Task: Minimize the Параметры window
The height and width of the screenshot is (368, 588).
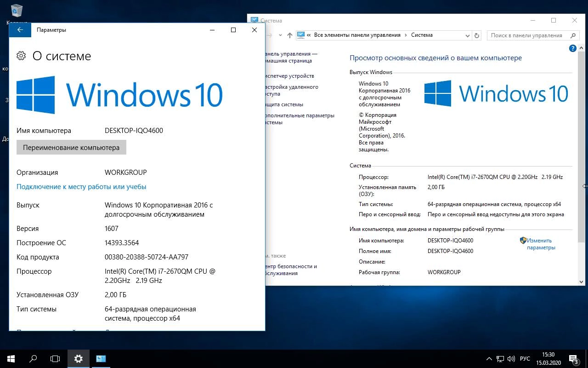Action: (212, 30)
